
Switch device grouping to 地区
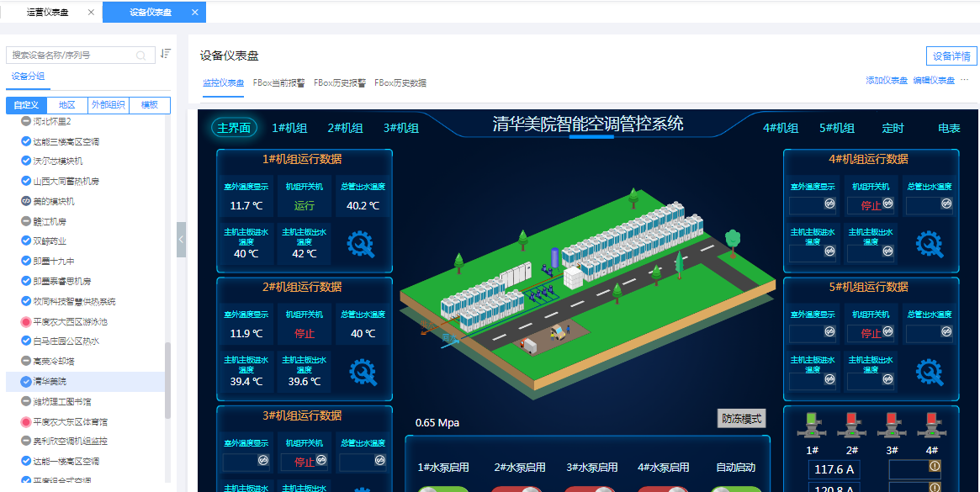tap(66, 105)
